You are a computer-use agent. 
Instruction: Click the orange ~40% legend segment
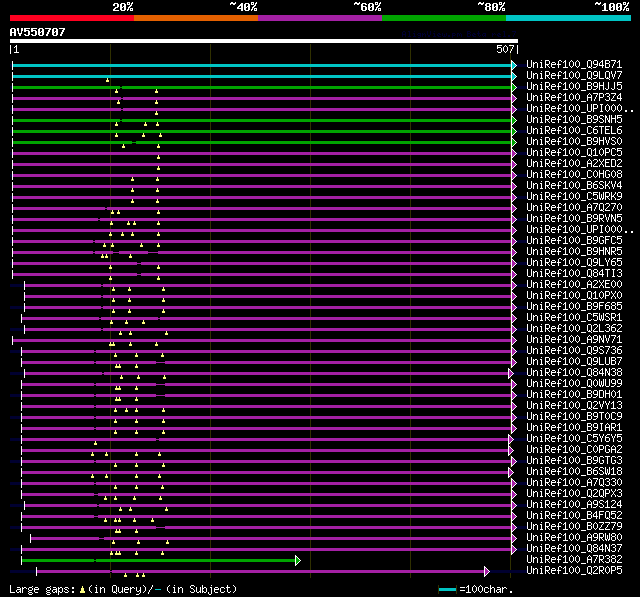195,18
